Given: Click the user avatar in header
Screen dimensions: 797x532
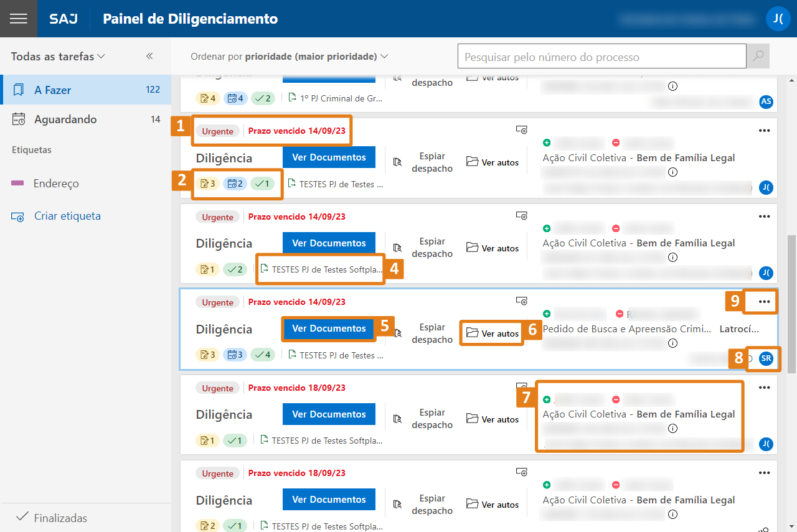Looking at the screenshot, I should coord(778,19).
